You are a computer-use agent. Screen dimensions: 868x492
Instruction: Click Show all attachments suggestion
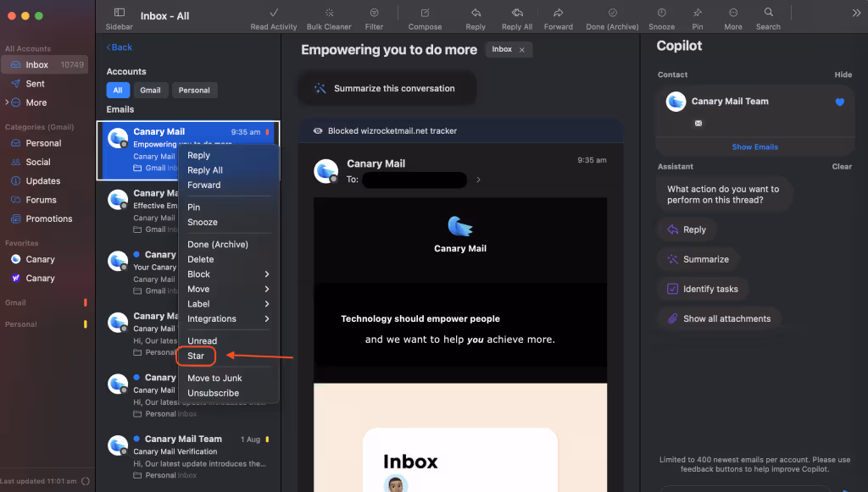[x=719, y=319]
